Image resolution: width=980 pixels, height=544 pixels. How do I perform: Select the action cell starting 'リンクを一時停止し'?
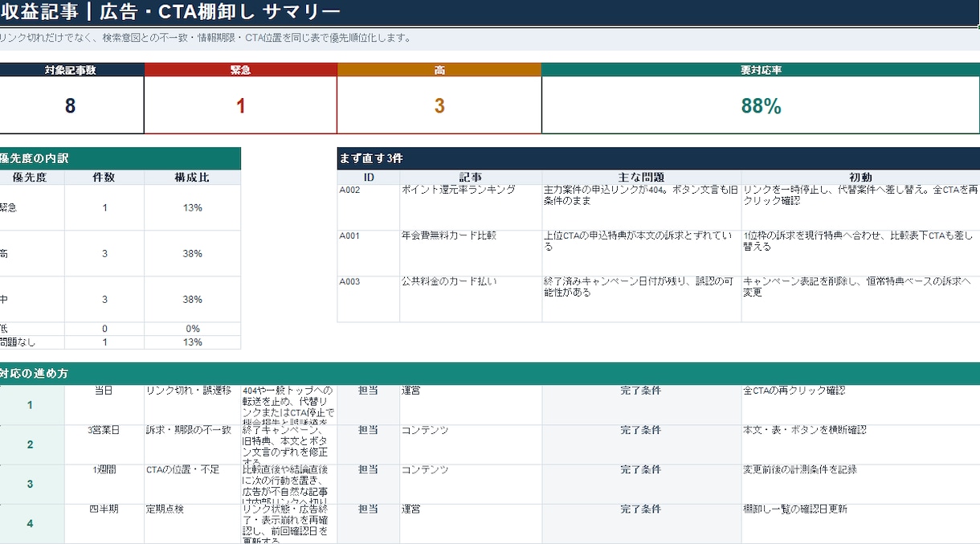pyautogui.click(x=860, y=208)
